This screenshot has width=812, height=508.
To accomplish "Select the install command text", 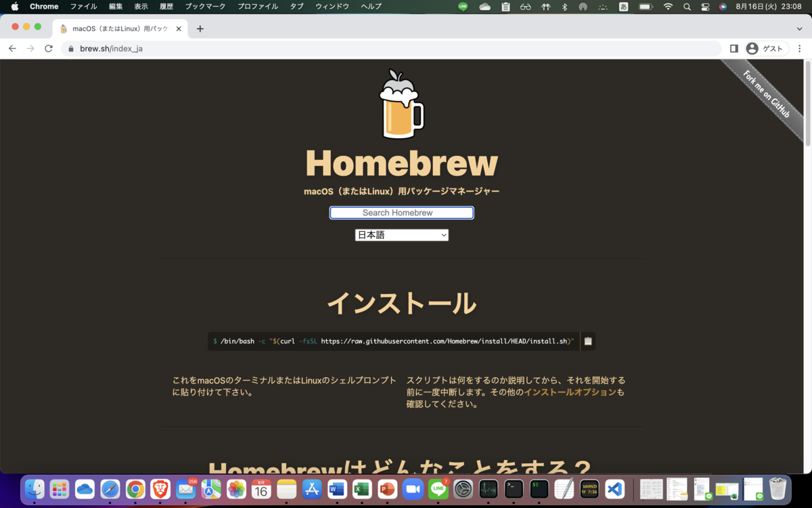I will coord(394,341).
